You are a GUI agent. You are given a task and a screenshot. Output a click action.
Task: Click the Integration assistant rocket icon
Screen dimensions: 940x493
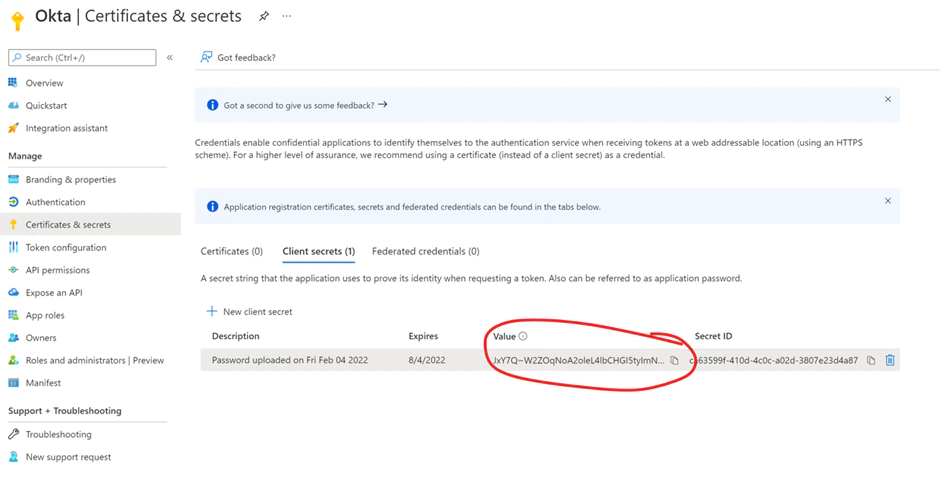tap(13, 128)
